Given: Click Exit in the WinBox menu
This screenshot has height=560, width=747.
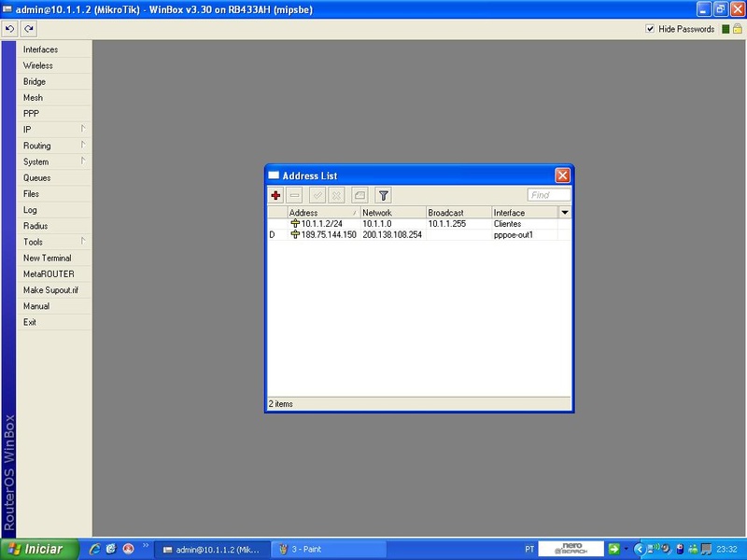Looking at the screenshot, I should (54, 322).
